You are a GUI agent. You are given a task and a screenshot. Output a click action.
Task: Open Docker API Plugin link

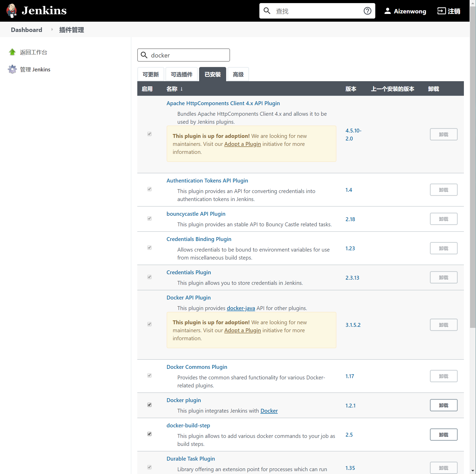189,298
